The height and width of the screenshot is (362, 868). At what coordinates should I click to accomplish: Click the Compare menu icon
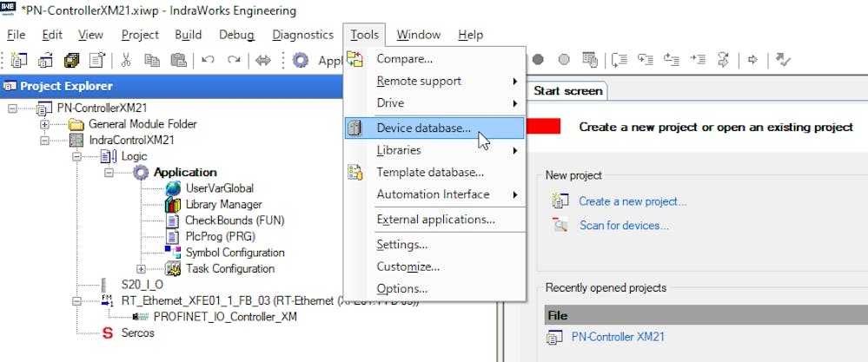[354, 58]
